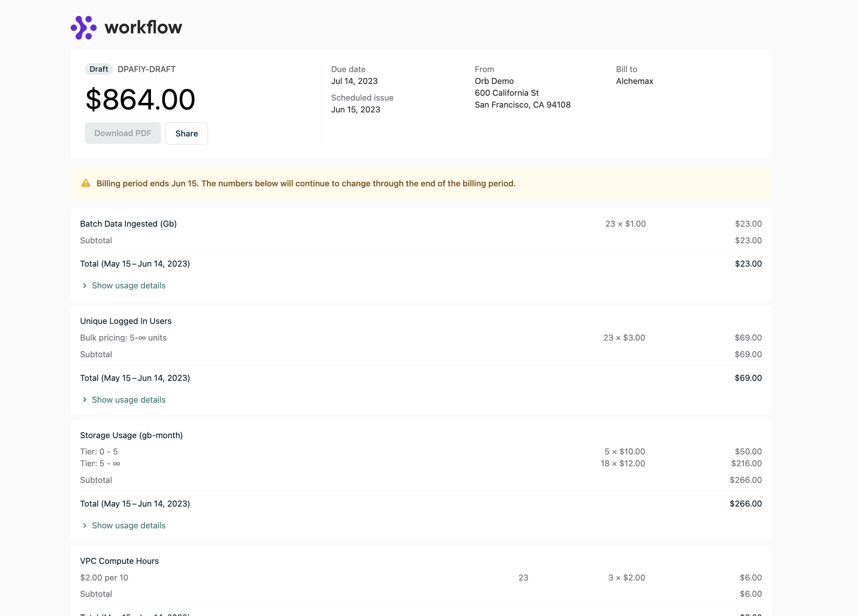Click the Jul 14, 2023 due date
Image resolution: width=857 pixels, height=616 pixels.
354,81
